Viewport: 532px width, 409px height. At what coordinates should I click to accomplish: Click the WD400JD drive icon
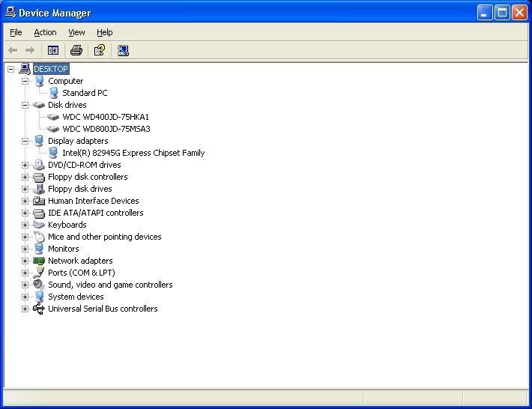point(53,117)
